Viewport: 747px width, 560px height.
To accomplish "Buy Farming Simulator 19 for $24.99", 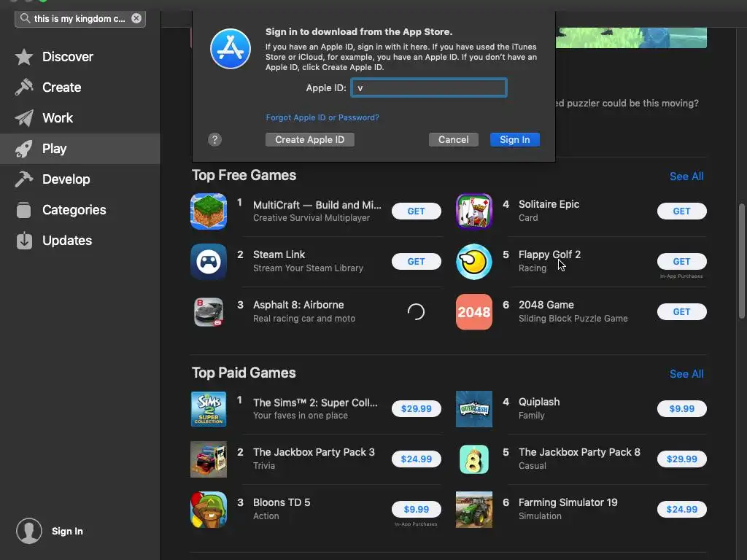I will [x=682, y=509].
